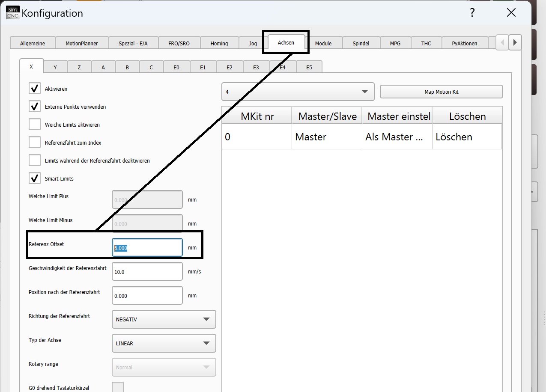Enable Referenzfahrt zum Index checkbox
Viewport: 546px width, 392px height.
point(35,143)
